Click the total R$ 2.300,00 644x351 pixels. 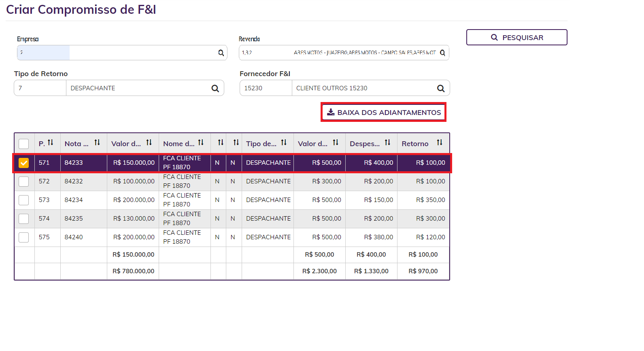(x=319, y=271)
